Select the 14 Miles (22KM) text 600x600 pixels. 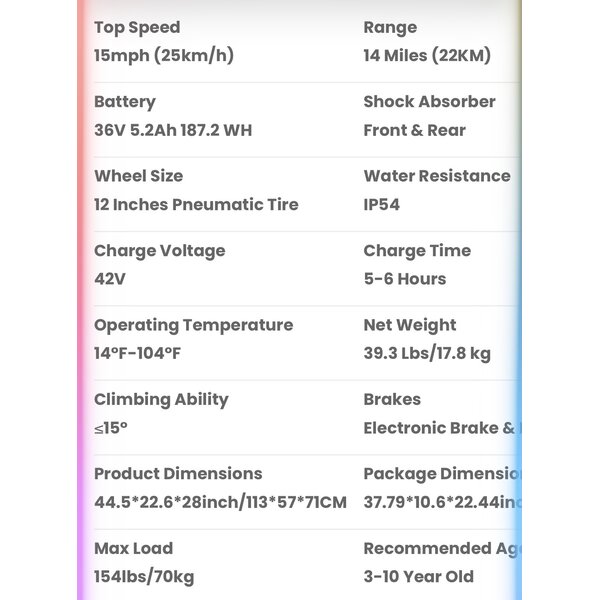[427, 56]
